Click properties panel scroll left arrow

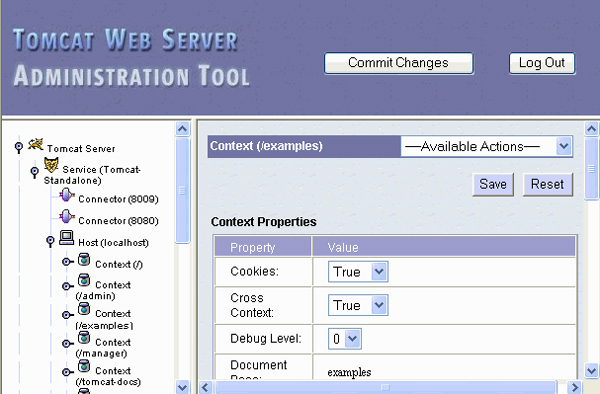click(x=205, y=387)
